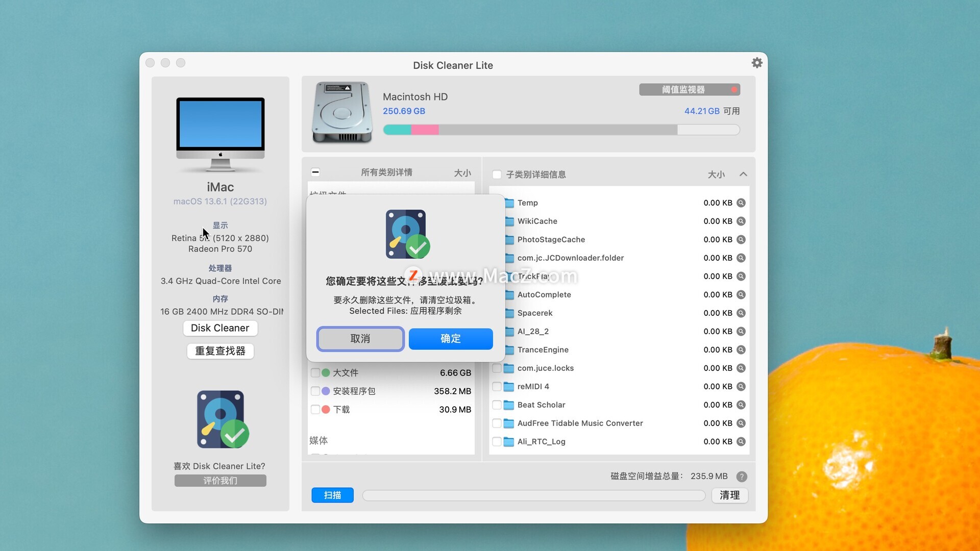Check the Ali_RTC_Log checkbox
980x551 pixels.
click(497, 442)
